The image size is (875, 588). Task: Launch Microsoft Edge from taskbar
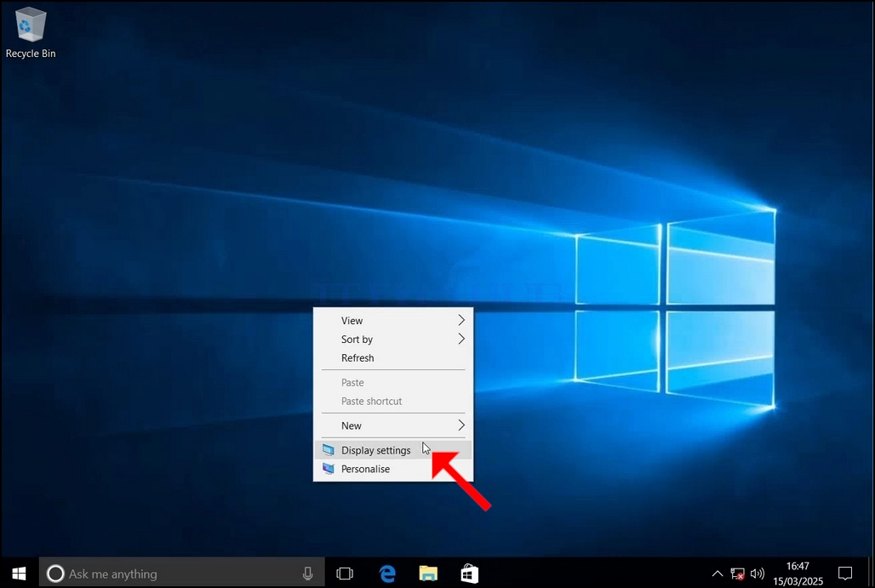pyautogui.click(x=387, y=574)
